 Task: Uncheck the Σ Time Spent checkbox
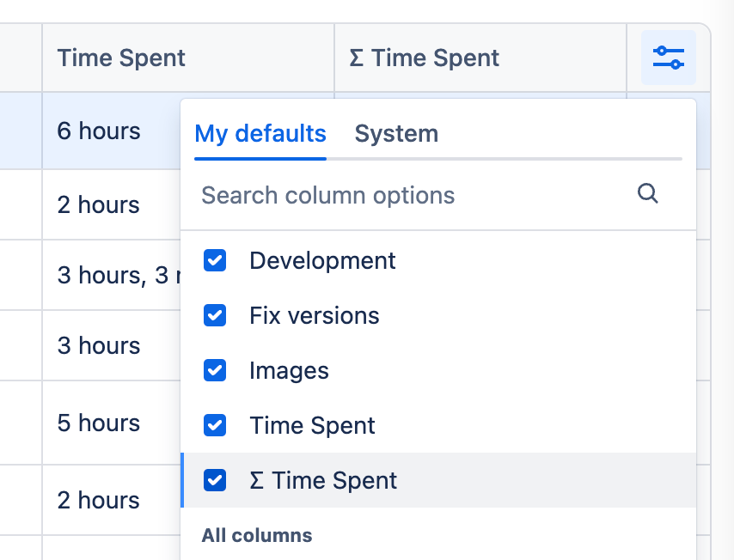[215, 480]
